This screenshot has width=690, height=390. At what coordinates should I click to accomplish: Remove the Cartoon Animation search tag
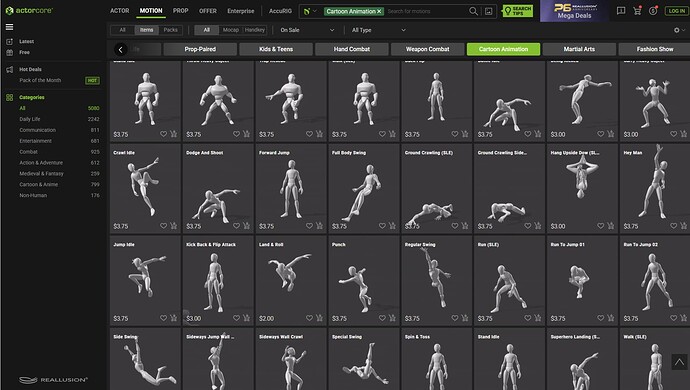point(379,11)
